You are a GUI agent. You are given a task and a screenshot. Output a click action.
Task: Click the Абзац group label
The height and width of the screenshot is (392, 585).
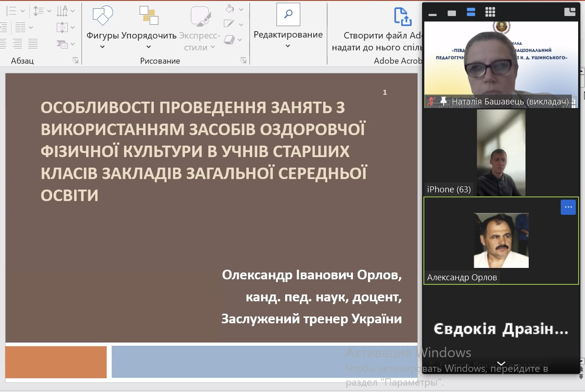[22, 60]
